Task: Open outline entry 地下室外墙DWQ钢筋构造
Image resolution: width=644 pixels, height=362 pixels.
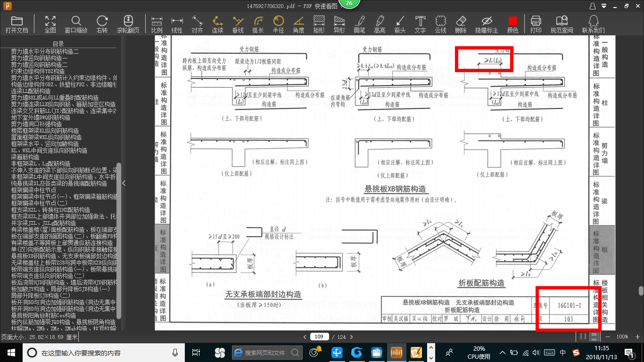Action: click(41, 117)
